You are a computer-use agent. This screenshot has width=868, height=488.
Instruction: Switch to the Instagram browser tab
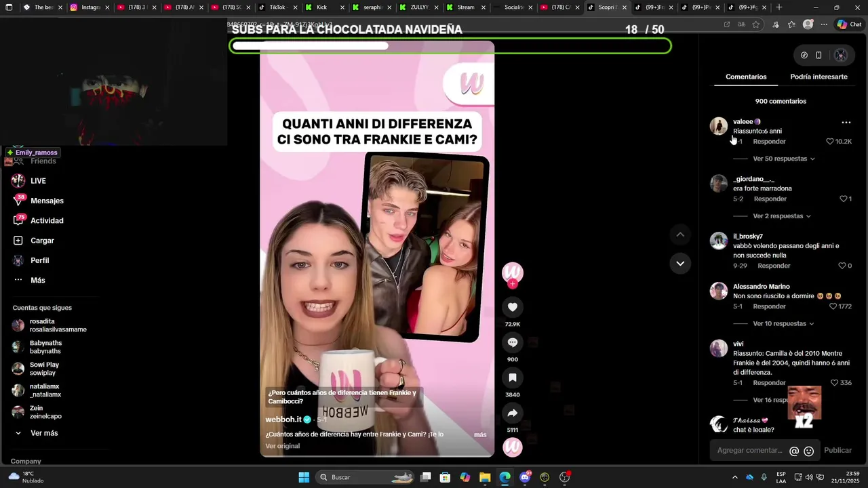(x=90, y=7)
